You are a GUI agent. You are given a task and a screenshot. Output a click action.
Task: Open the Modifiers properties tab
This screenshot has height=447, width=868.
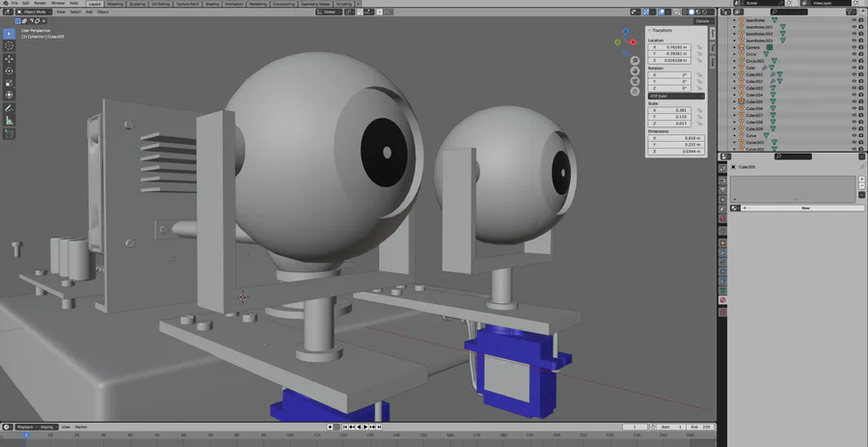pos(722,253)
